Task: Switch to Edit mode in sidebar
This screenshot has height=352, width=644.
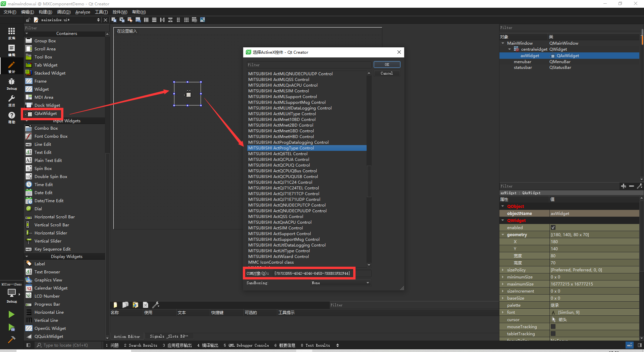Action: 11,48
